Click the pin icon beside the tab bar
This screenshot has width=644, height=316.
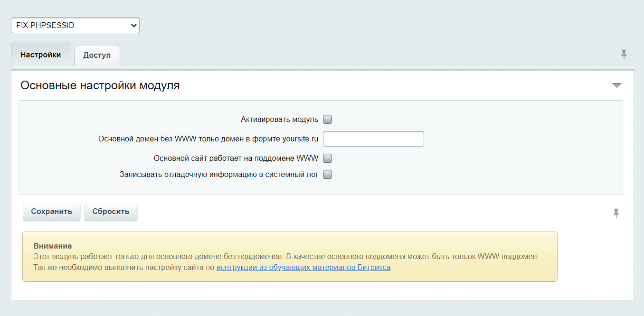click(x=624, y=54)
